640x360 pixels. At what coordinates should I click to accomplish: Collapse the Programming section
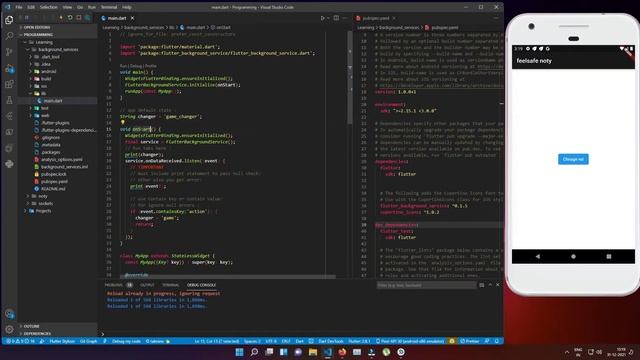[58, 35]
